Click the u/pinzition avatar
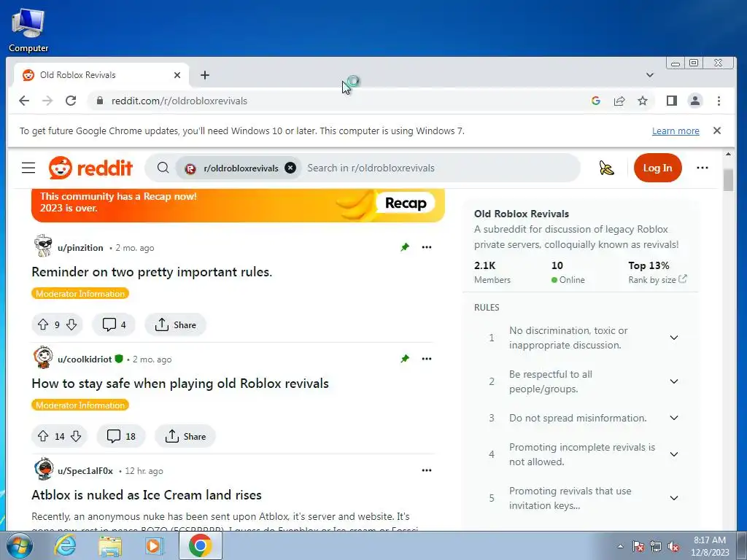The image size is (747, 560). coord(43,246)
